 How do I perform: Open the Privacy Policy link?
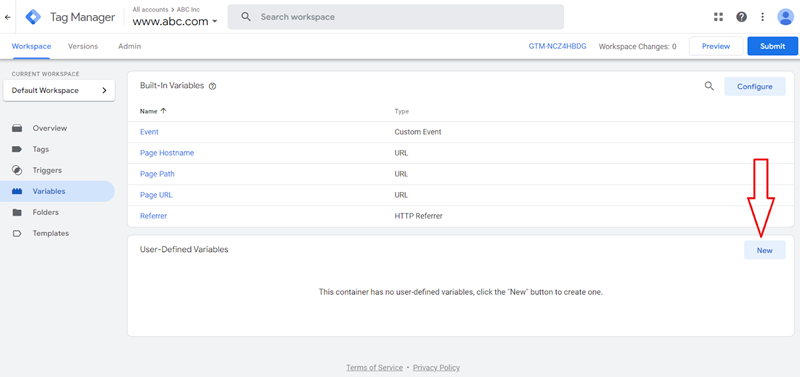coord(436,367)
